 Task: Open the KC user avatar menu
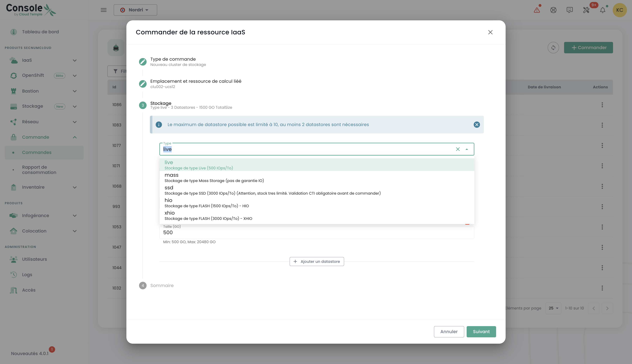(x=620, y=10)
